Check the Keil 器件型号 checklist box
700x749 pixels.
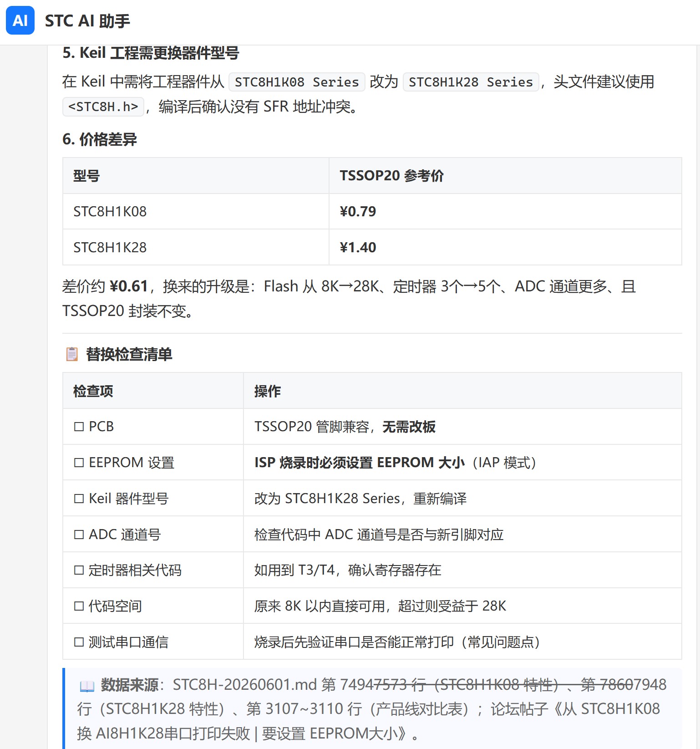point(79,499)
